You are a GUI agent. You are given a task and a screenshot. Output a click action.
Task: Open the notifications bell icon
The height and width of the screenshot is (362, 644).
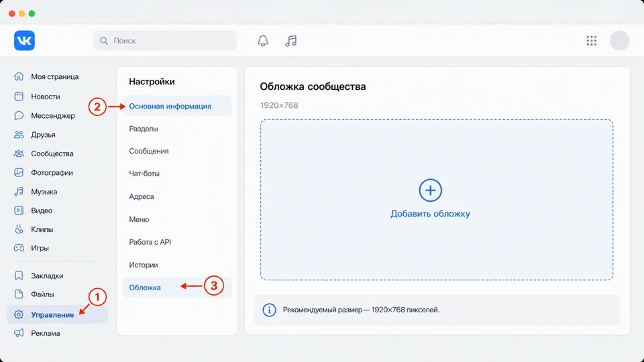263,41
